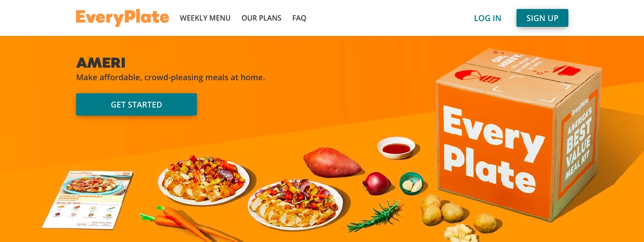
Task: Click the tagline about affordable, crowd-pleasing meals
Action: tap(171, 78)
